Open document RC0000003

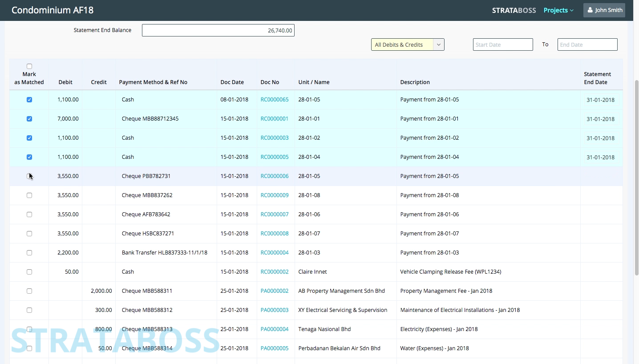(275, 138)
